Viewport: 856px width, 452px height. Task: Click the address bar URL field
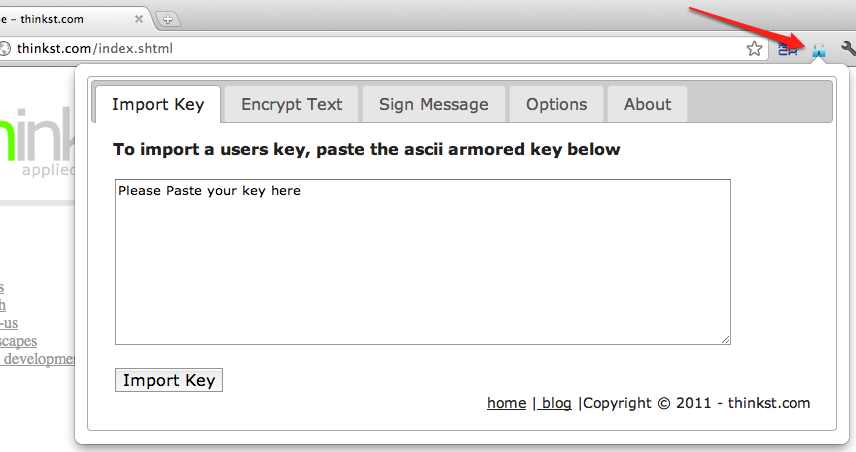pos(400,48)
